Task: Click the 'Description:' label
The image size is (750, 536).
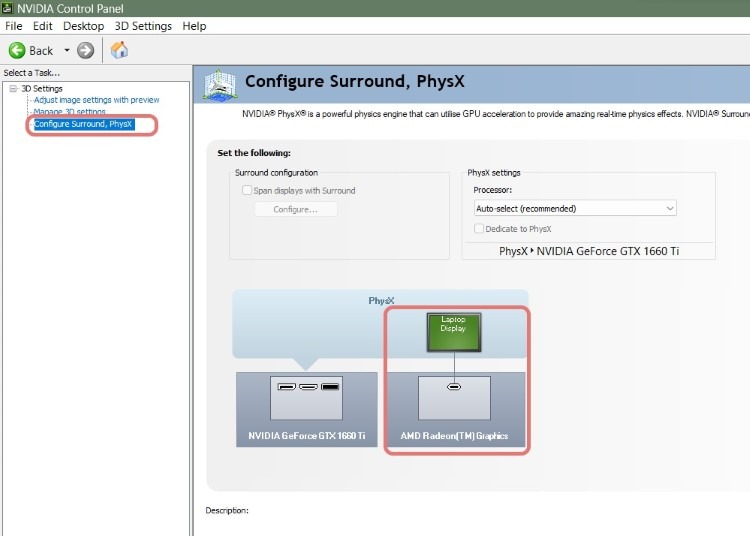Action: click(227, 510)
